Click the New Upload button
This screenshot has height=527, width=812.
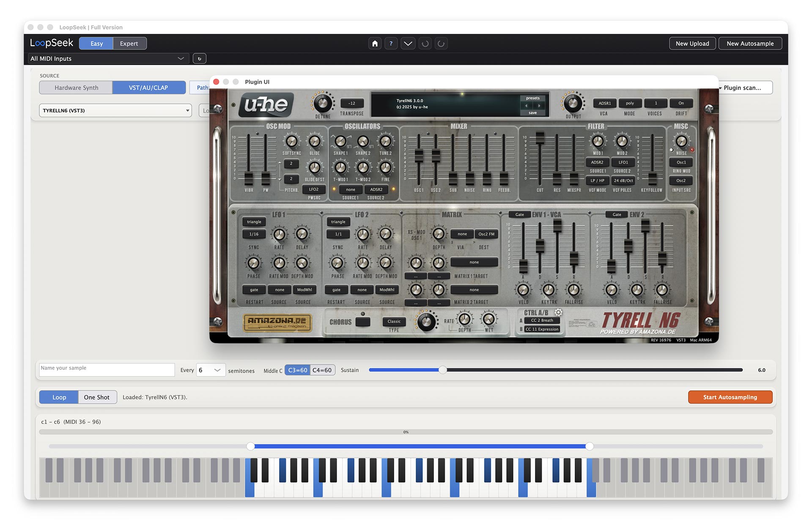[692, 44]
